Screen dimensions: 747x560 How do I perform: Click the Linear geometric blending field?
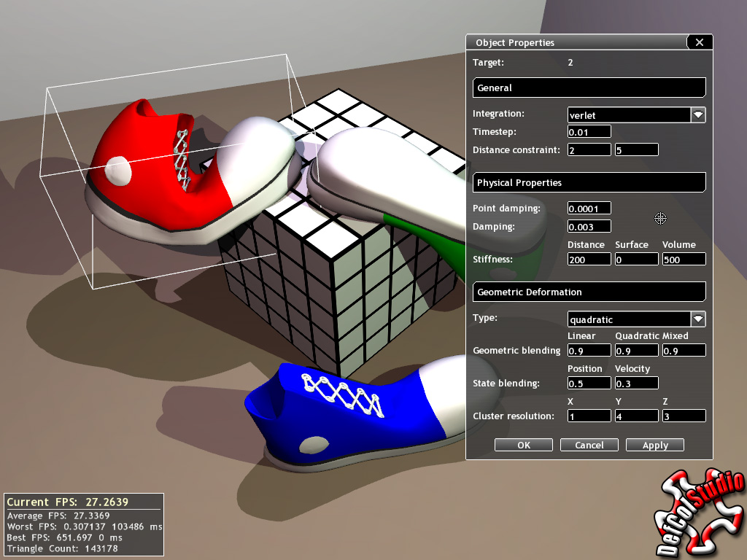tap(589, 351)
